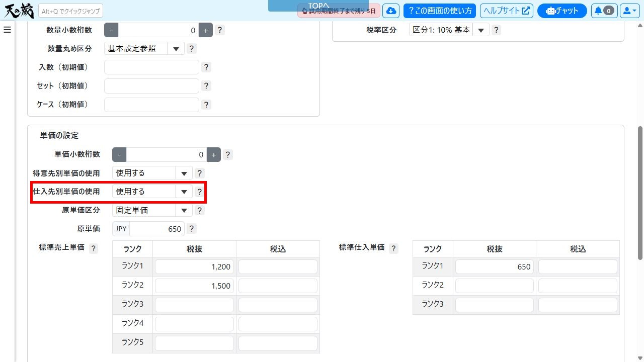The image size is (644, 362).
Task: Click the この画面の使い方 button
Action: 440,11
